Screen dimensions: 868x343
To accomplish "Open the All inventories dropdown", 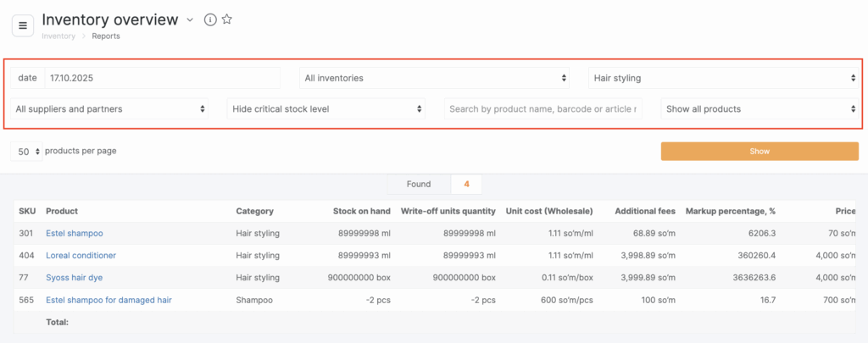I will 436,78.
